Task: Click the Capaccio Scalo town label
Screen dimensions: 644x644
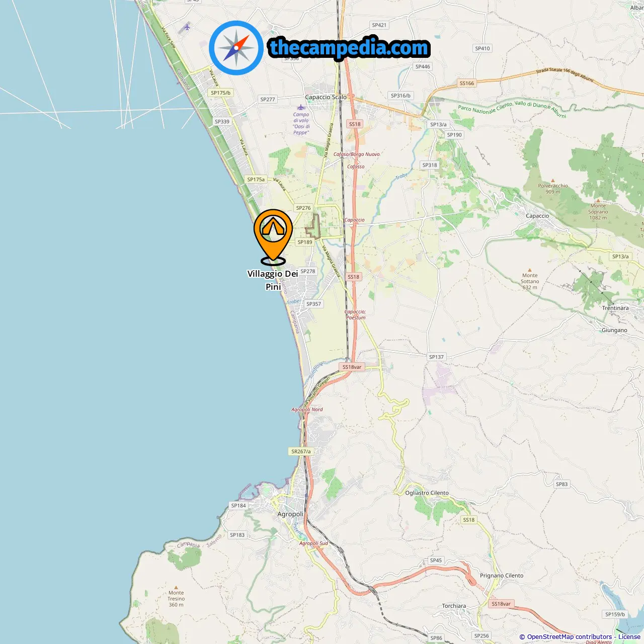Action: [x=326, y=97]
